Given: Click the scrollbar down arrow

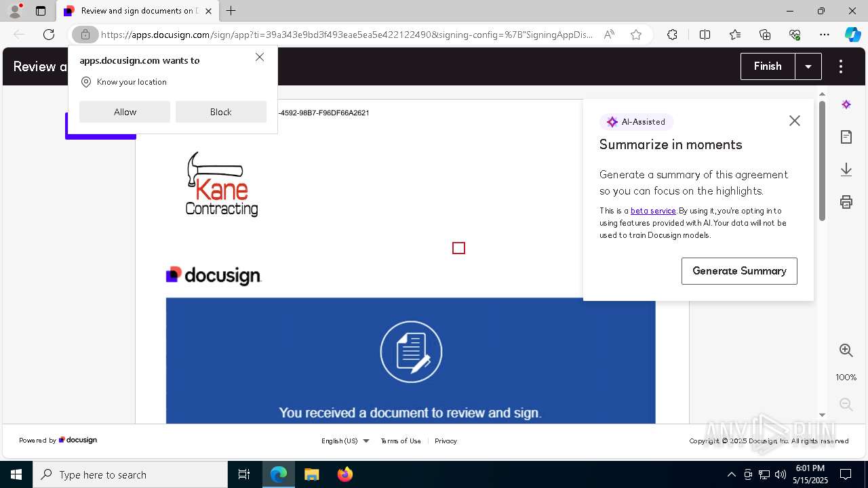Looking at the screenshot, I should (822, 415).
